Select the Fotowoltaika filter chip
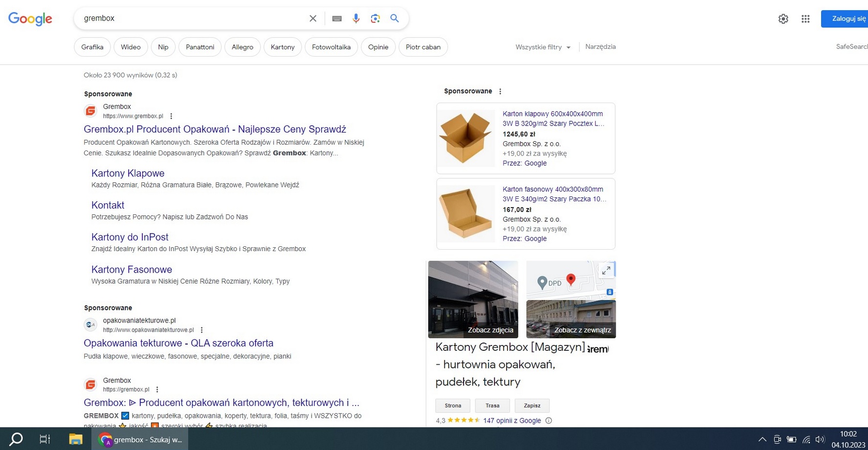The image size is (868, 450). 331,47
